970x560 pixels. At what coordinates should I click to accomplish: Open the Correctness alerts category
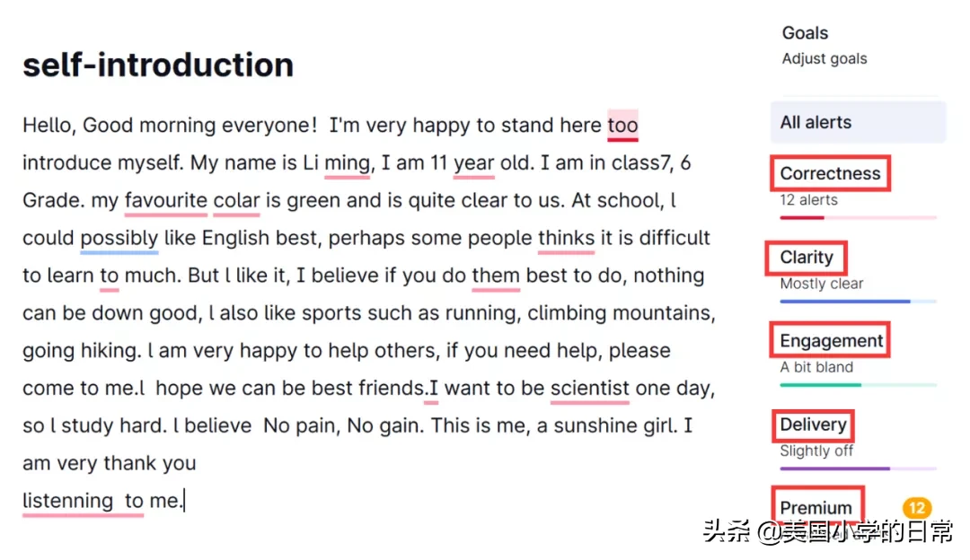click(830, 174)
